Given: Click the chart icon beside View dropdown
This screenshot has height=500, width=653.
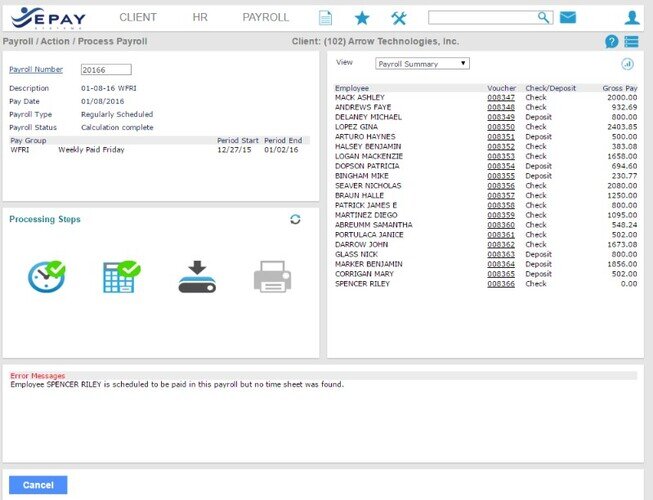Looking at the screenshot, I should pos(628,63).
